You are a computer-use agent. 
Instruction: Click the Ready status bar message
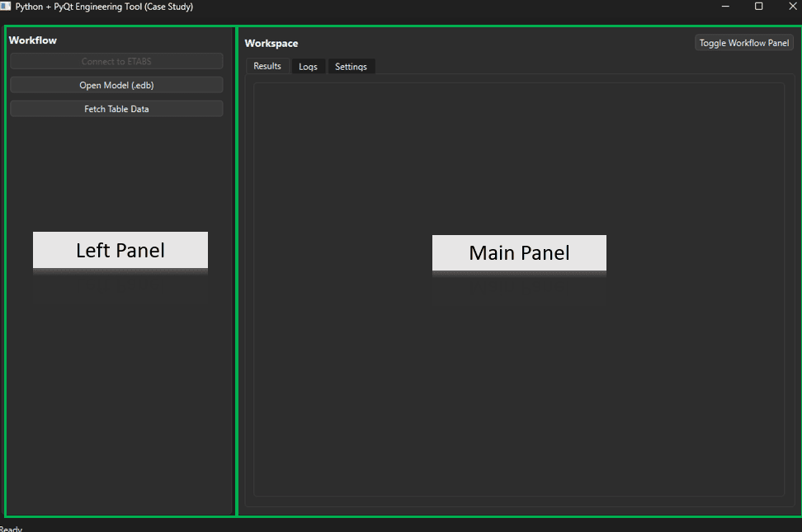pos(11,529)
